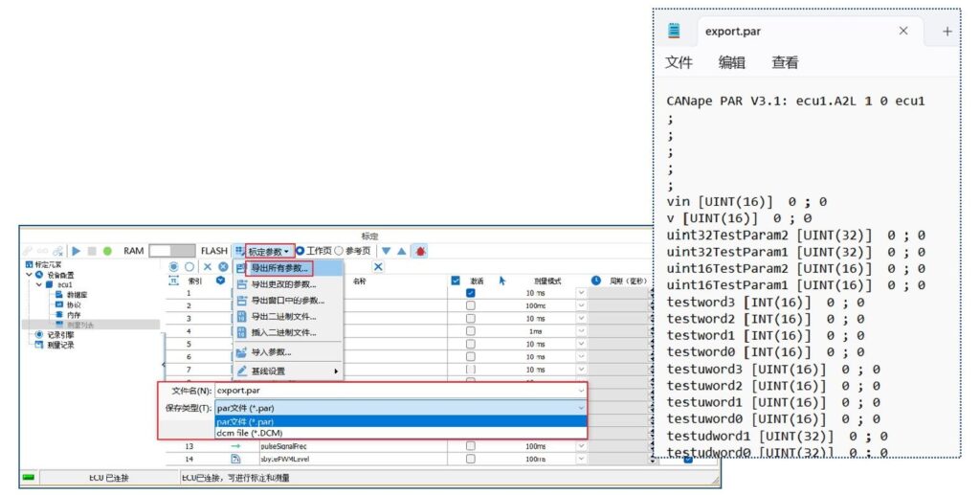This screenshot has height=495, width=980.
Task: Collapse the ecu1 tree node
Action: coord(38,284)
